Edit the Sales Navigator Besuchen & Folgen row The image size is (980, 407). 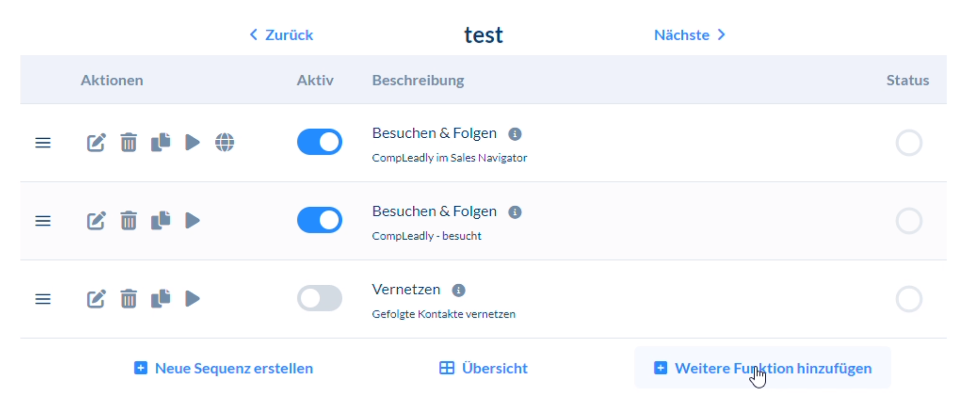tap(96, 143)
